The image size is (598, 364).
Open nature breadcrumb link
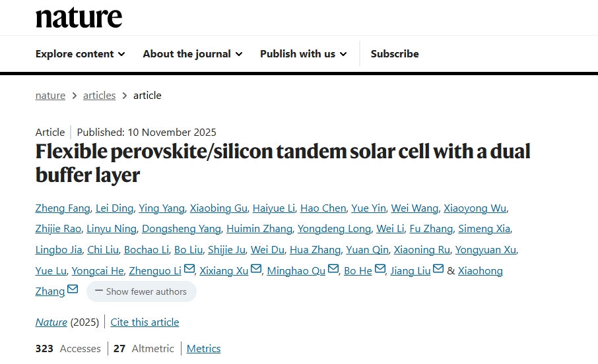pyautogui.click(x=50, y=96)
